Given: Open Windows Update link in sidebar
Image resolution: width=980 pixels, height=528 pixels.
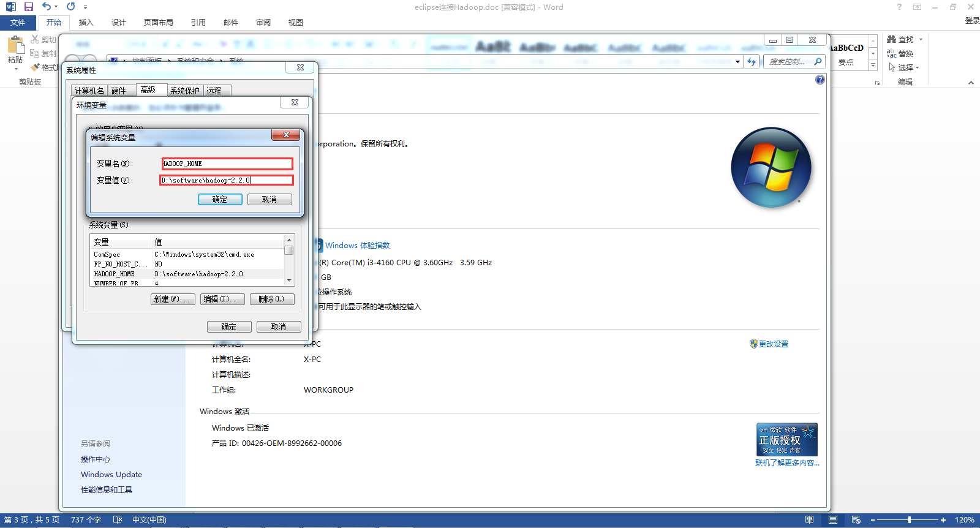Looking at the screenshot, I should [111, 474].
